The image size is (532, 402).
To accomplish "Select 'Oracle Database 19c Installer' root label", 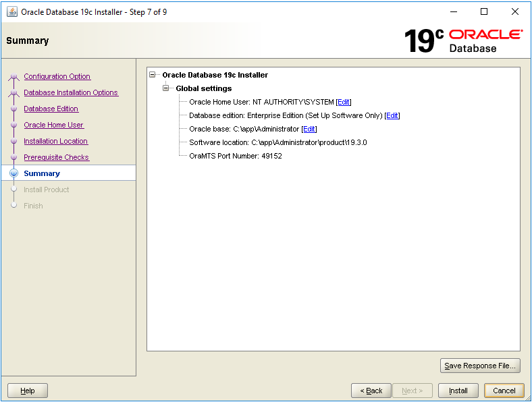I will point(215,75).
